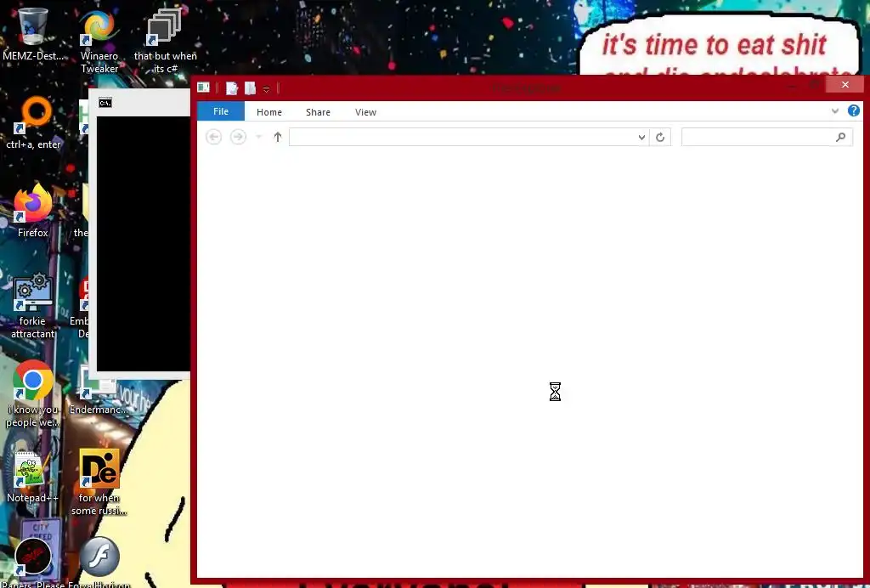Click the command prompt window title icon
This screenshot has width=870, height=588.
coord(105,103)
